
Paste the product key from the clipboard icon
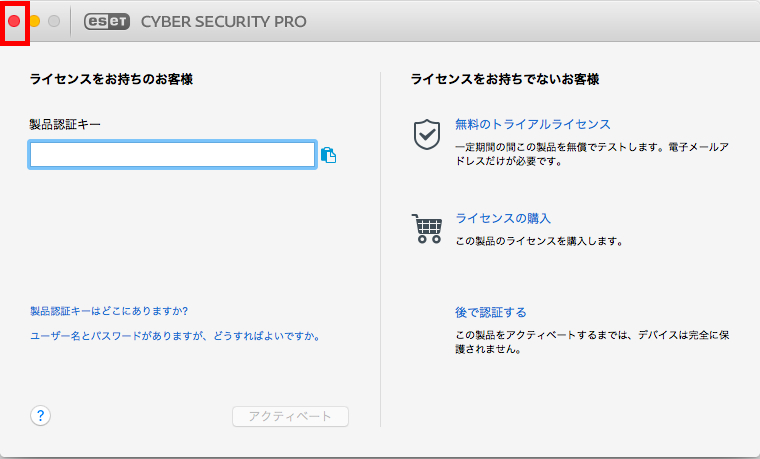(329, 155)
